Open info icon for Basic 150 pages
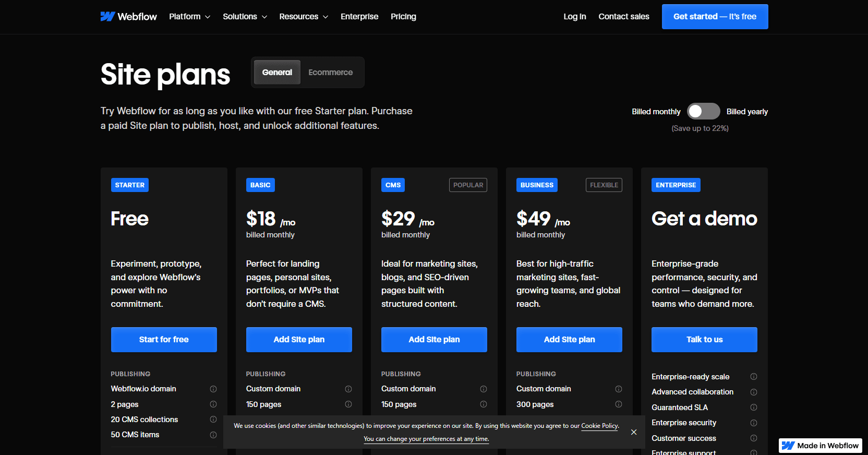The image size is (868, 455). [x=348, y=404]
